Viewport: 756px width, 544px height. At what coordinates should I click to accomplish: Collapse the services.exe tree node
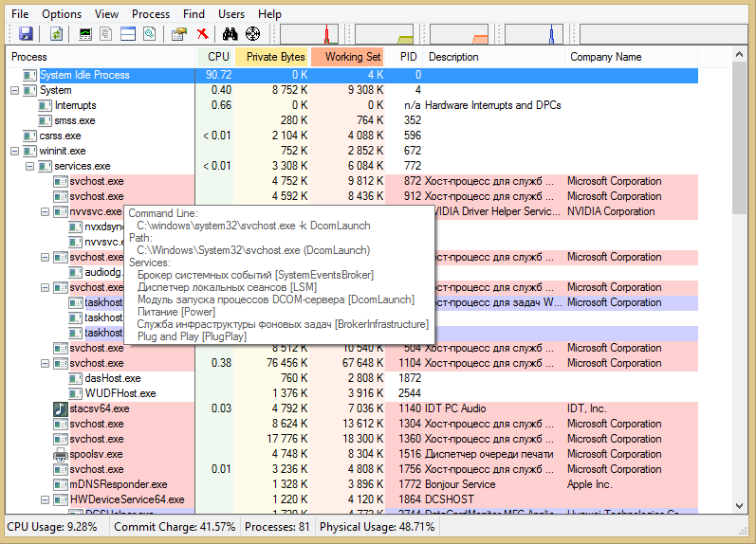tap(29, 166)
